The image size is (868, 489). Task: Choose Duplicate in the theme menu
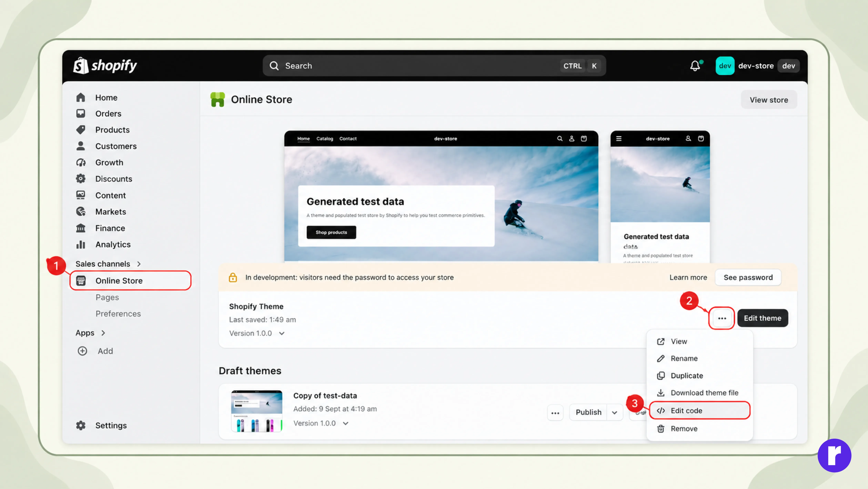(x=700, y=375)
